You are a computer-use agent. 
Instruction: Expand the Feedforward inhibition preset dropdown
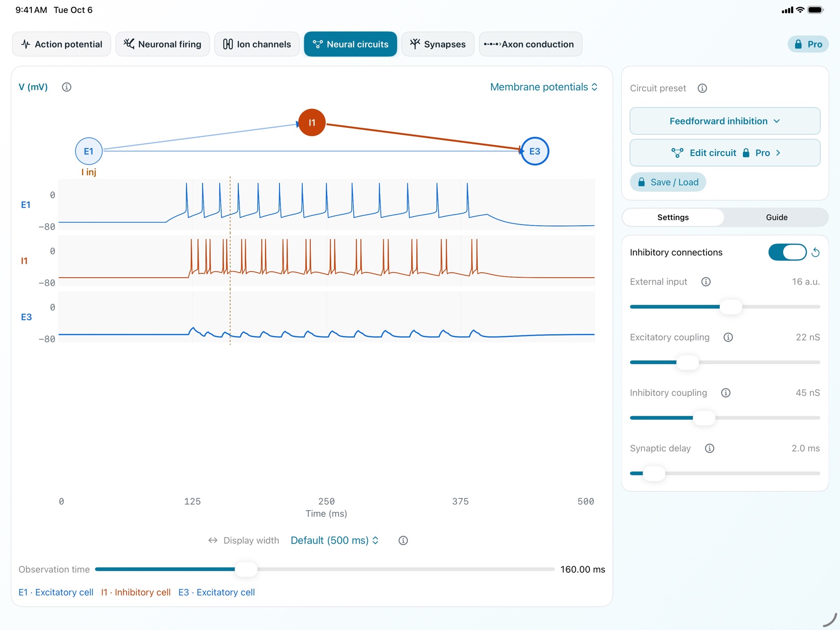tap(725, 121)
